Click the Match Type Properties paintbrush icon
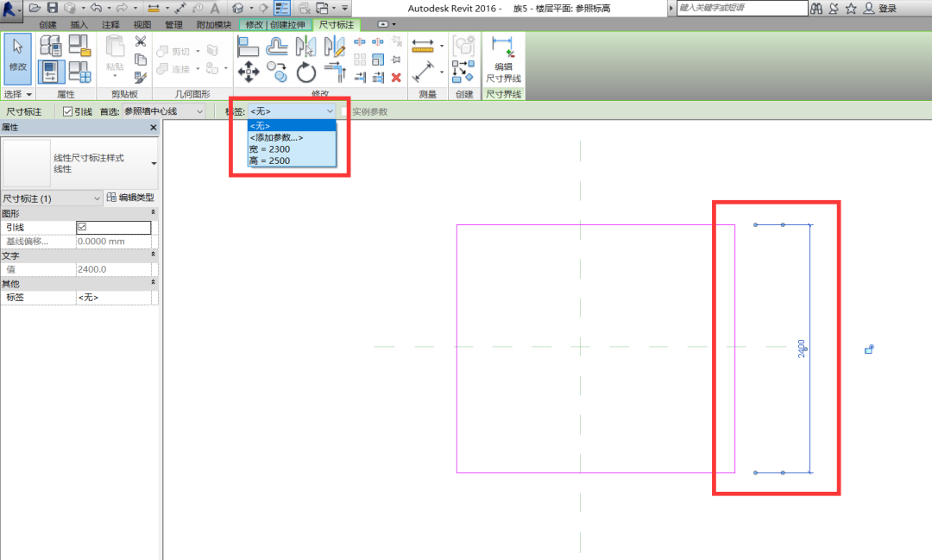Screen dimensions: 932x560 tap(141, 78)
